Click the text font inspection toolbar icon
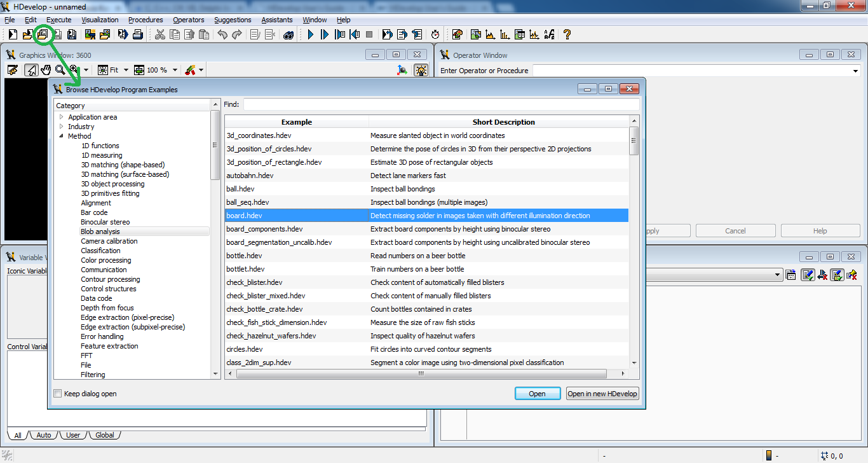 [550, 34]
